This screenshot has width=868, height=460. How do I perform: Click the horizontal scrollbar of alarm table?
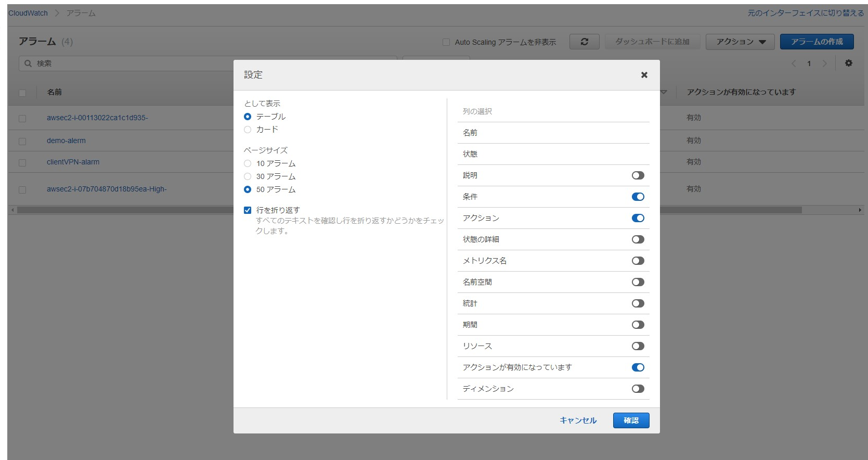point(409,210)
